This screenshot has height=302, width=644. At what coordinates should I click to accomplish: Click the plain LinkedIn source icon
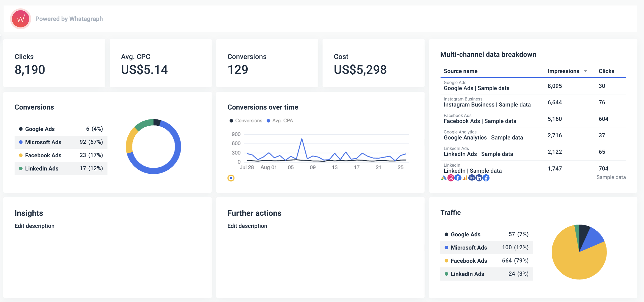(479, 178)
